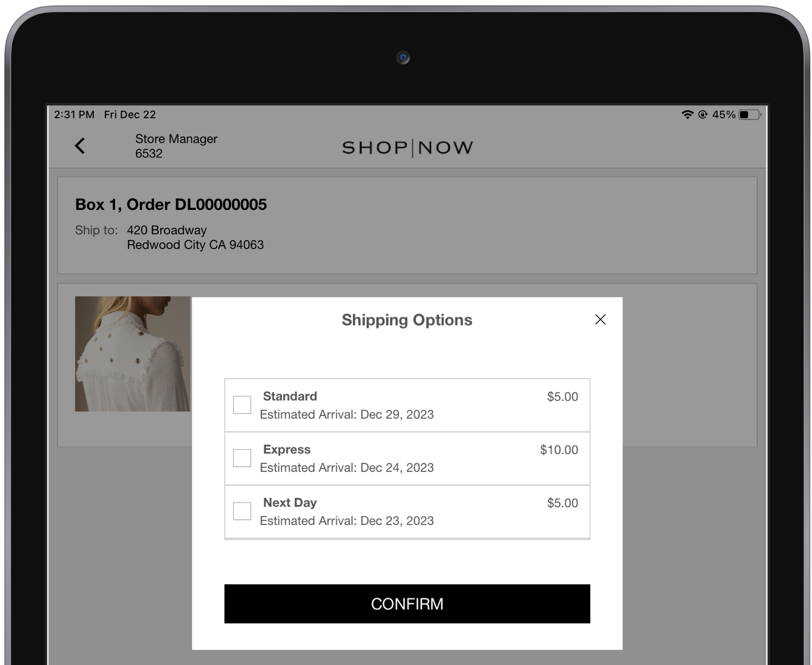Click the CONFIRM button
The height and width of the screenshot is (665, 812).
(x=407, y=604)
